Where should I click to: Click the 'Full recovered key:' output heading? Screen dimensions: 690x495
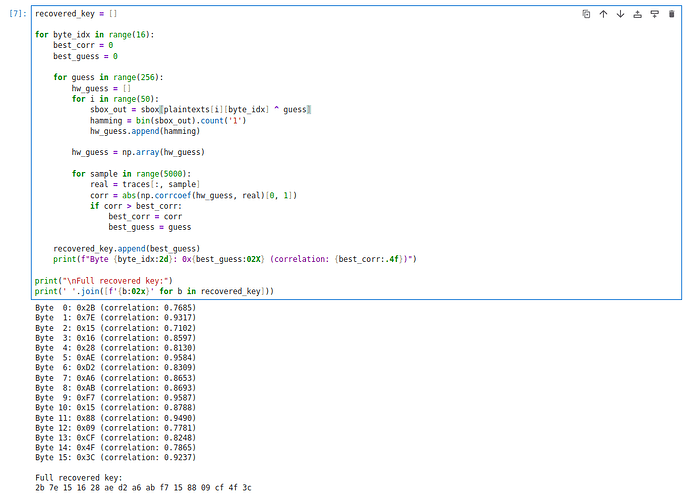[78, 477]
